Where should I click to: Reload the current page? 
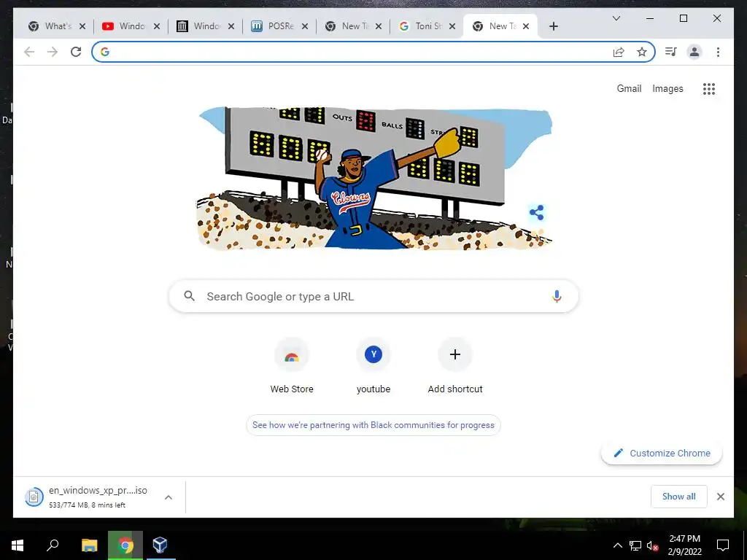pyautogui.click(x=76, y=52)
